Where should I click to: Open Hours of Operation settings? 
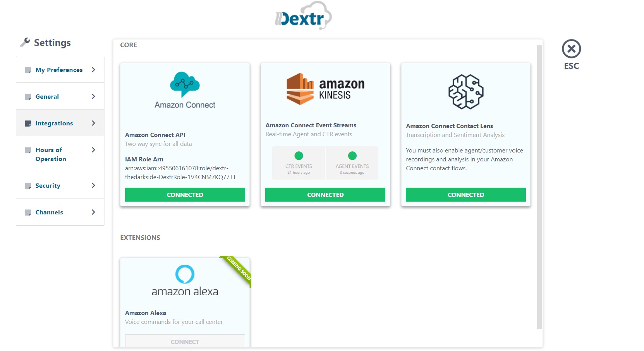point(60,154)
